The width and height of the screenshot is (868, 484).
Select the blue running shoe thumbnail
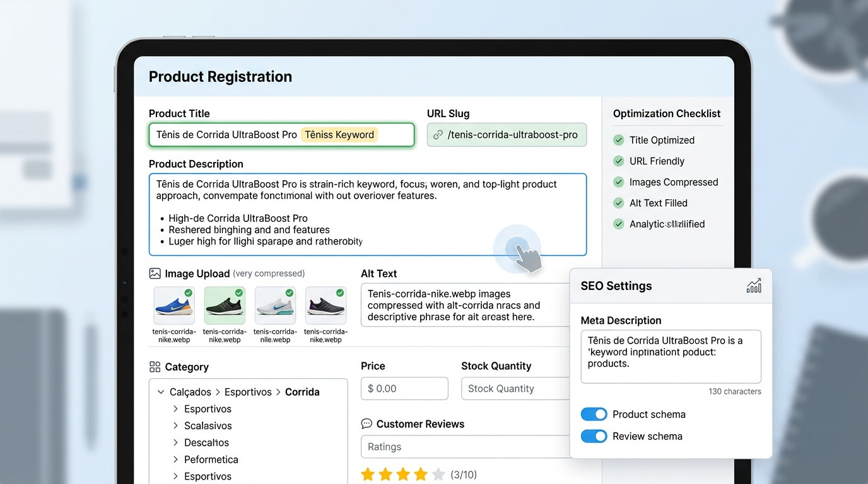174,306
